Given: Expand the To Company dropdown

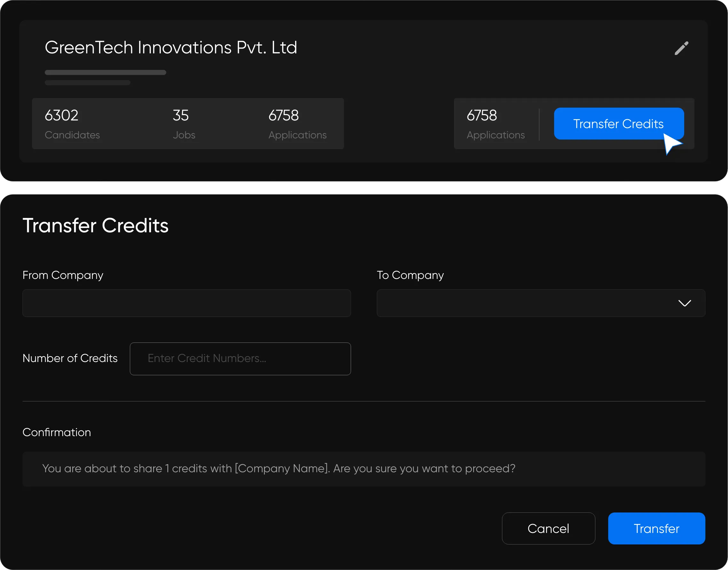Looking at the screenshot, I should coord(541,303).
